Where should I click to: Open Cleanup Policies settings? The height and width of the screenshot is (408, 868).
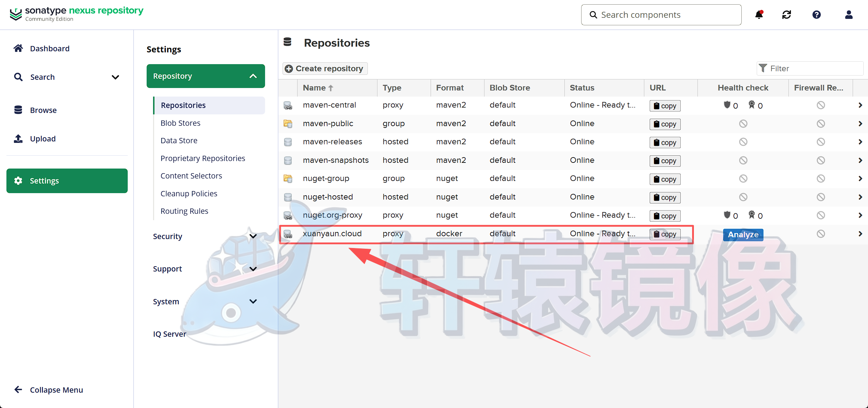click(189, 193)
